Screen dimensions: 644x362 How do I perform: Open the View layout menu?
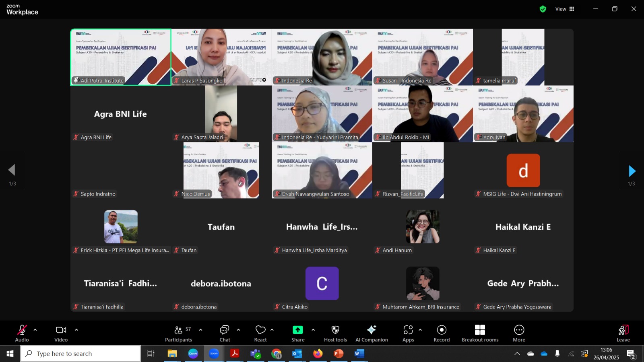coord(565,9)
